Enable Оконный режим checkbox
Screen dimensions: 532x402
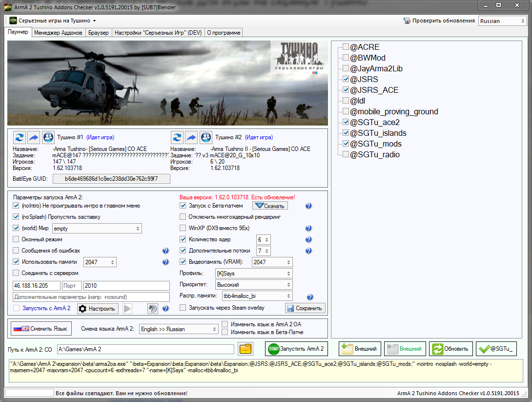[16, 239]
